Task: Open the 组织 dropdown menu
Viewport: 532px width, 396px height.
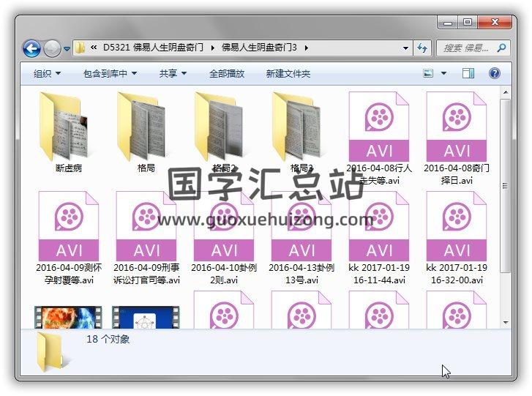Action: point(47,74)
